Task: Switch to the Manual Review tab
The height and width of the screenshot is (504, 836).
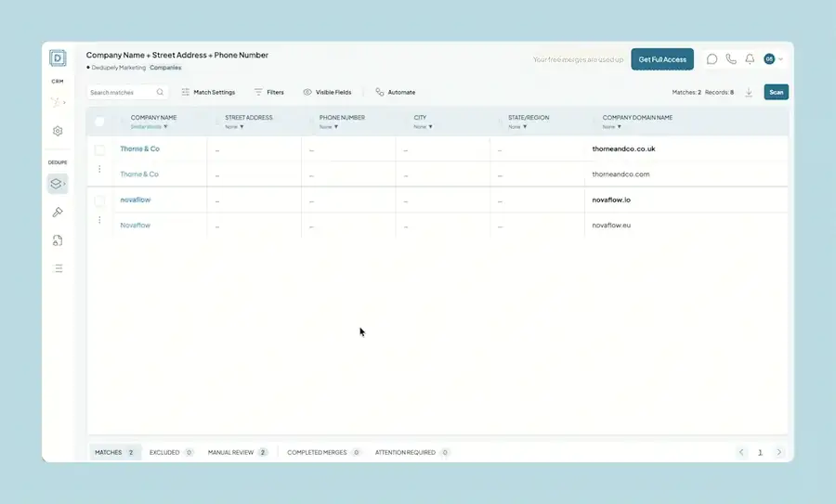Action: pos(237,452)
